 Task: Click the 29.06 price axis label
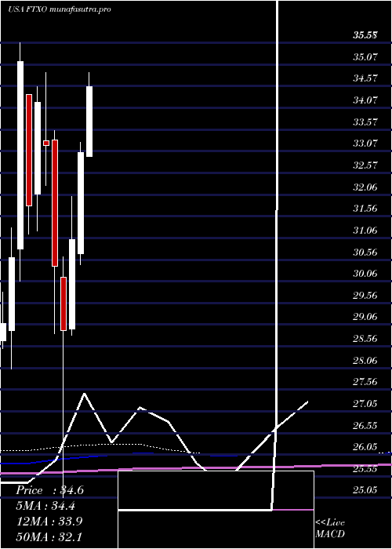point(365,317)
